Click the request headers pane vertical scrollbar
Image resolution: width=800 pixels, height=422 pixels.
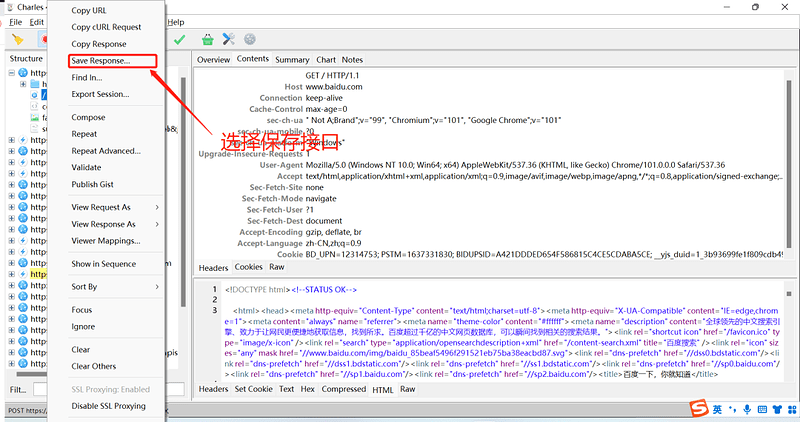pos(789,163)
